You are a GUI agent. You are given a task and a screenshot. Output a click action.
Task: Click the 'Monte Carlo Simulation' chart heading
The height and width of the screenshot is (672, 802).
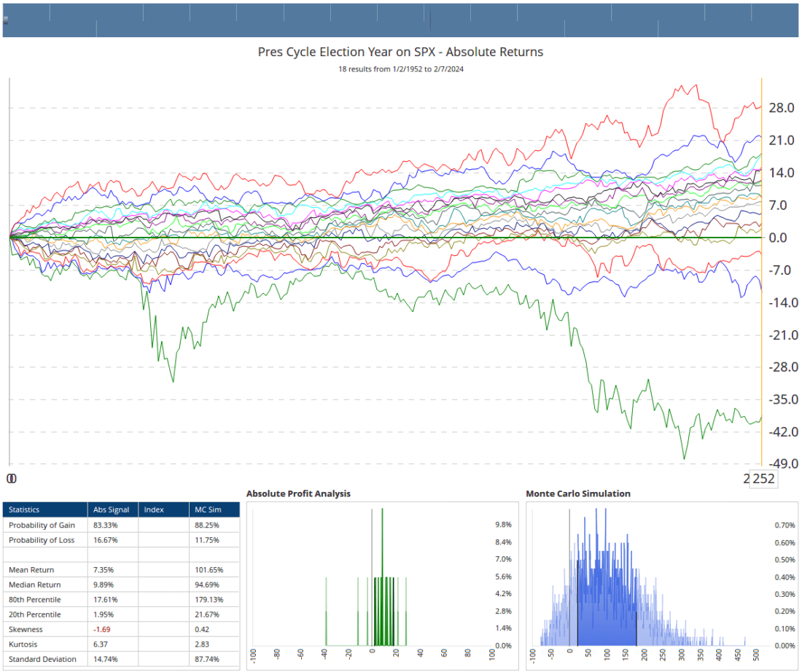tap(578, 493)
